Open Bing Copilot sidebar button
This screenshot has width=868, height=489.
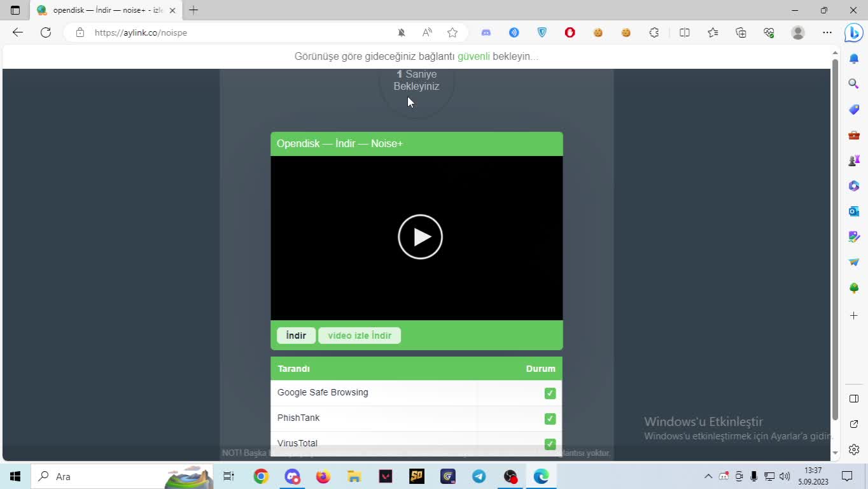(853, 32)
